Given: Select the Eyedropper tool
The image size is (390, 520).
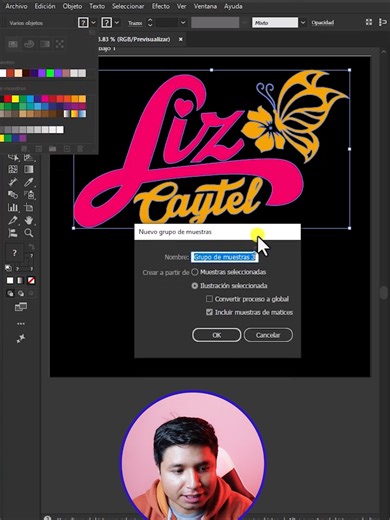Looking at the screenshot, I should click(x=29, y=182).
